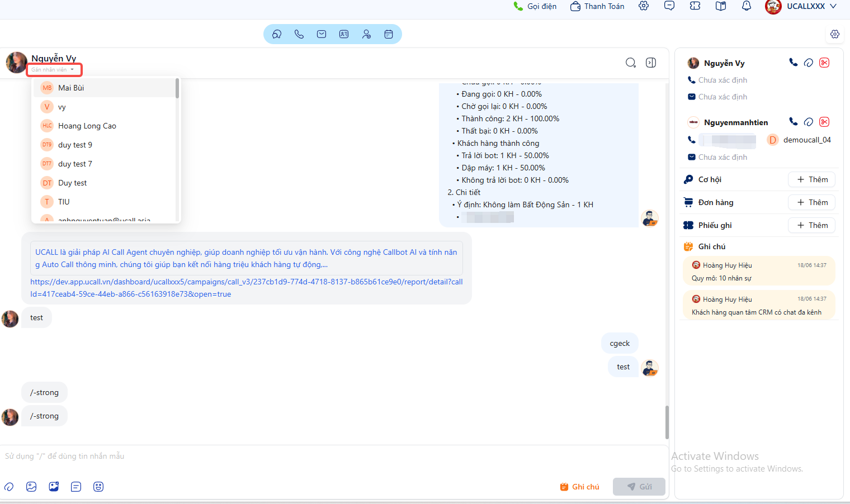Viewport: 850px width, 504px height.
Task: Click the UCALLXXX profile avatar
Action: point(773,6)
